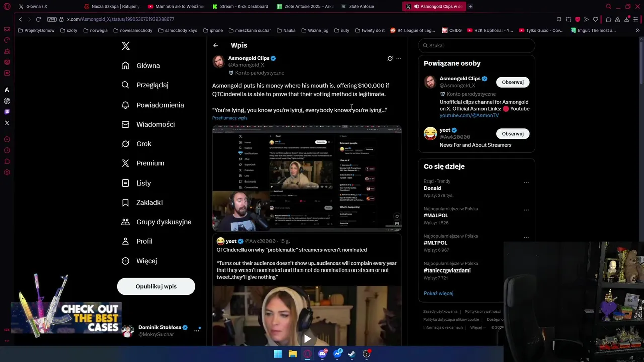Image resolution: width=644 pixels, height=362 pixels.
Task: Open Discord from the taskbar
Action: (x=323, y=354)
